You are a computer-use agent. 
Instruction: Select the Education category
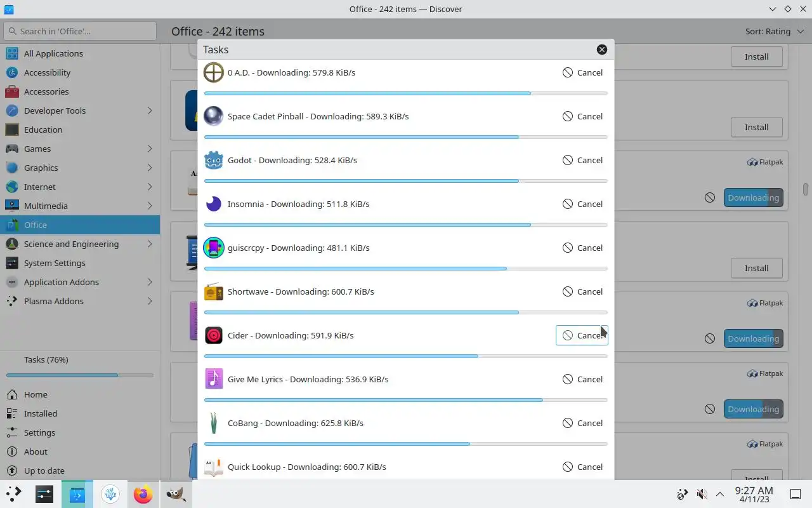[x=80, y=130]
